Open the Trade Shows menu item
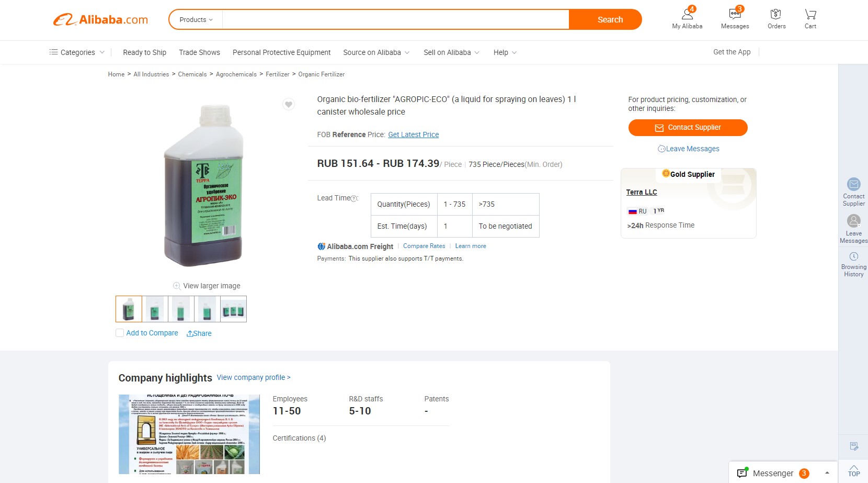Image resolution: width=868 pixels, height=483 pixels. coord(199,52)
